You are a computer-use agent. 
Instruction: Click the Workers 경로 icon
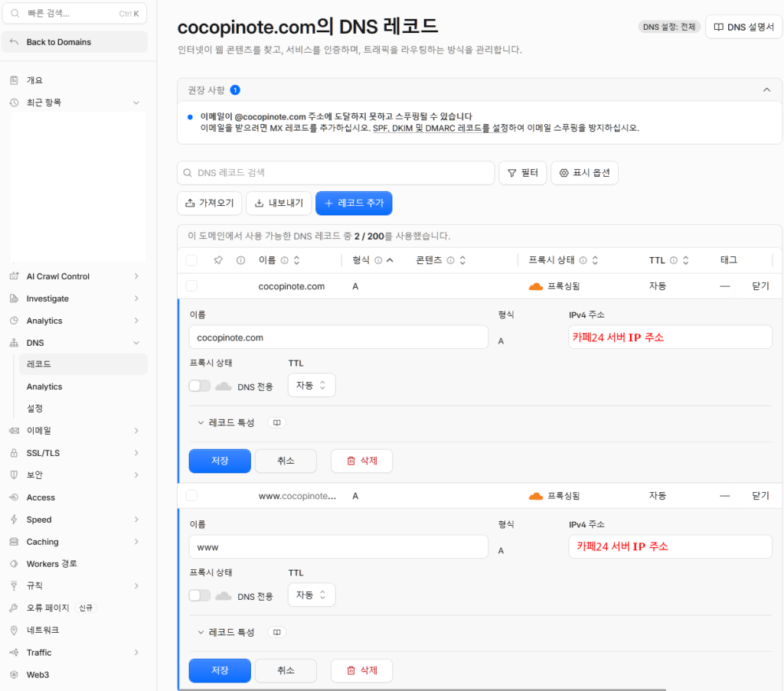[14, 564]
